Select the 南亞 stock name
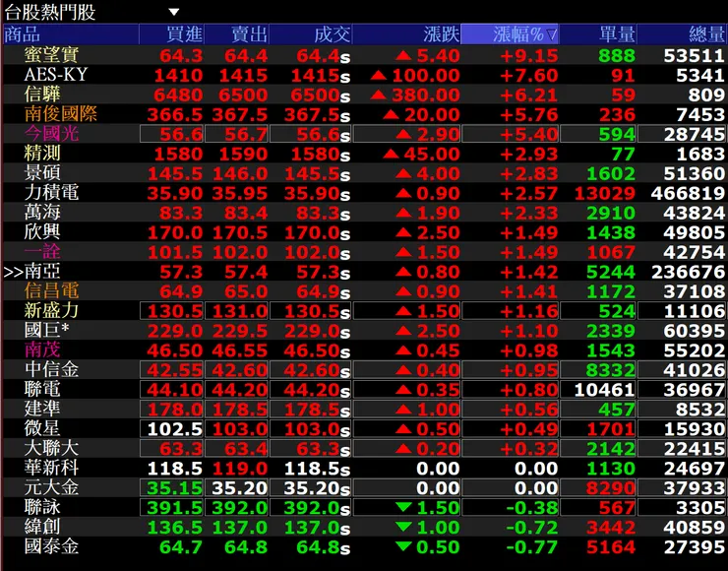 pos(42,271)
